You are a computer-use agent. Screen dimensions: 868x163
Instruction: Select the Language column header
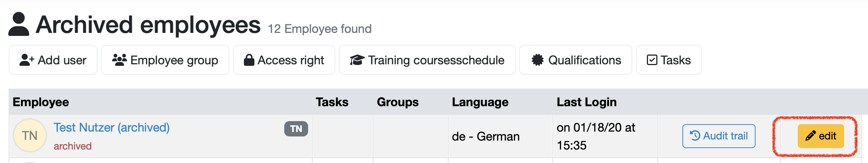point(480,102)
